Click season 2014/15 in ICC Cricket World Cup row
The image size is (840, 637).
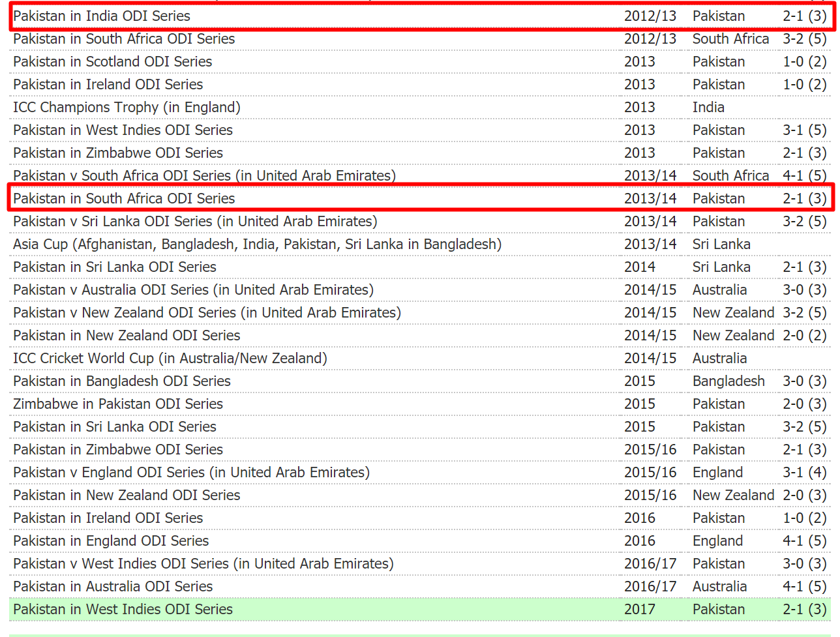(650, 358)
